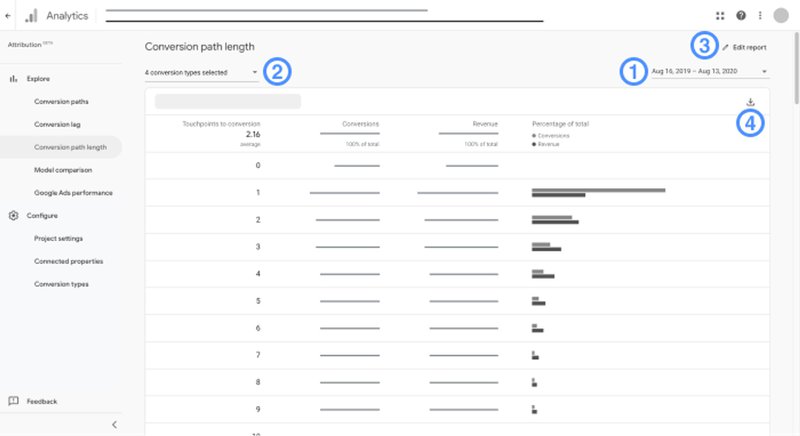Click the Conversion path length page title
Screen dimensions: 800x436
(x=199, y=46)
